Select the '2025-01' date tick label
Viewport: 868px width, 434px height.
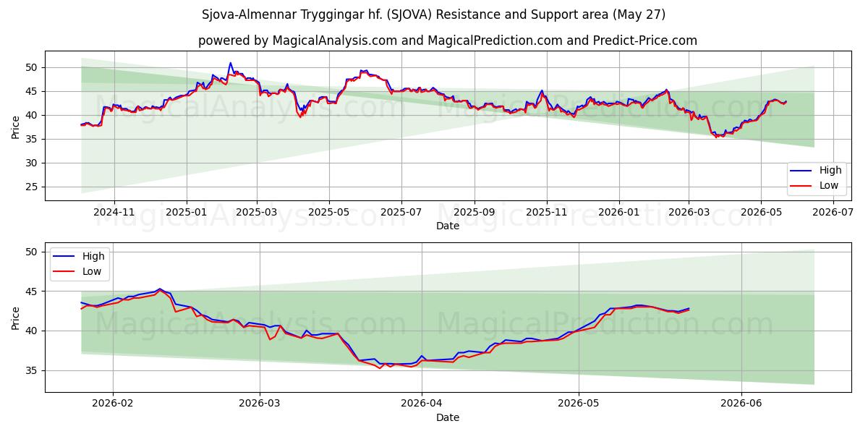[x=187, y=213]
